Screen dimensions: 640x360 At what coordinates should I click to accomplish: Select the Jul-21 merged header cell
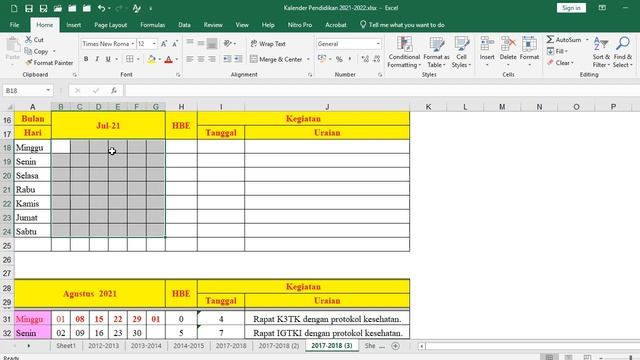tap(108, 126)
